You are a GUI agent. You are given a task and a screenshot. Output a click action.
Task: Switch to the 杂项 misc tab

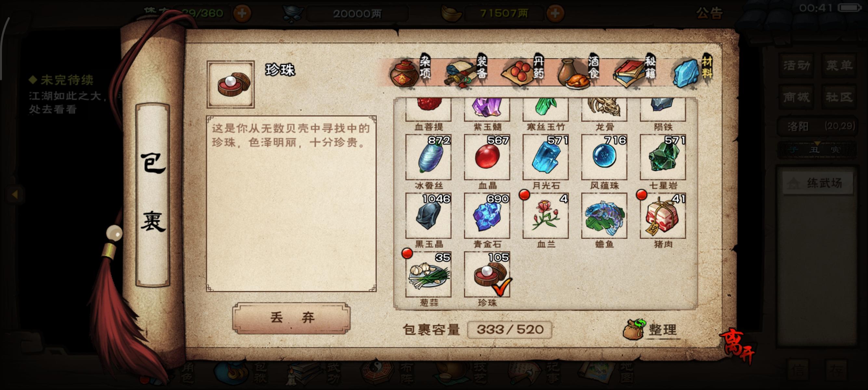pyautogui.click(x=410, y=71)
